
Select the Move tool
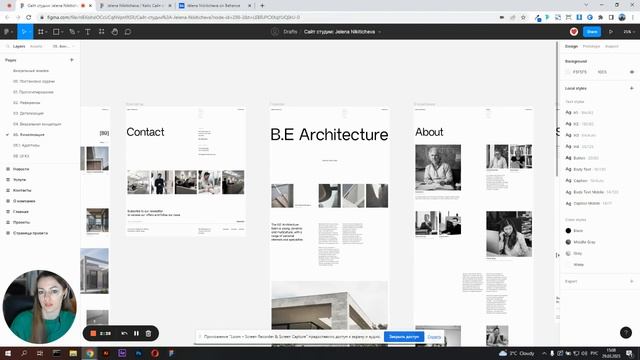(x=24, y=32)
